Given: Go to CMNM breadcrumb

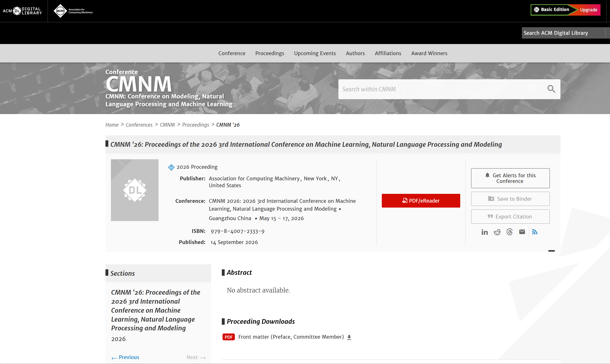Looking at the screenshot, I should (x=167, y=124).
